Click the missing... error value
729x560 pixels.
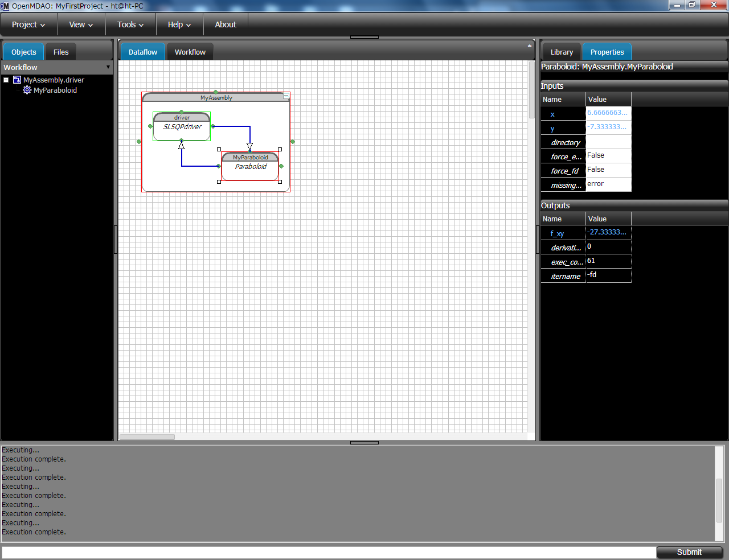click(608, 184)
